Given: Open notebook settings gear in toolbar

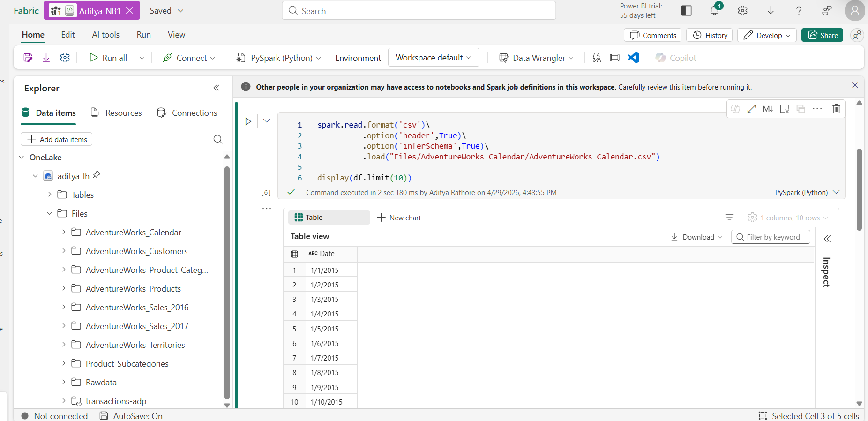Looking at the screenshot, I should (65, 58).
